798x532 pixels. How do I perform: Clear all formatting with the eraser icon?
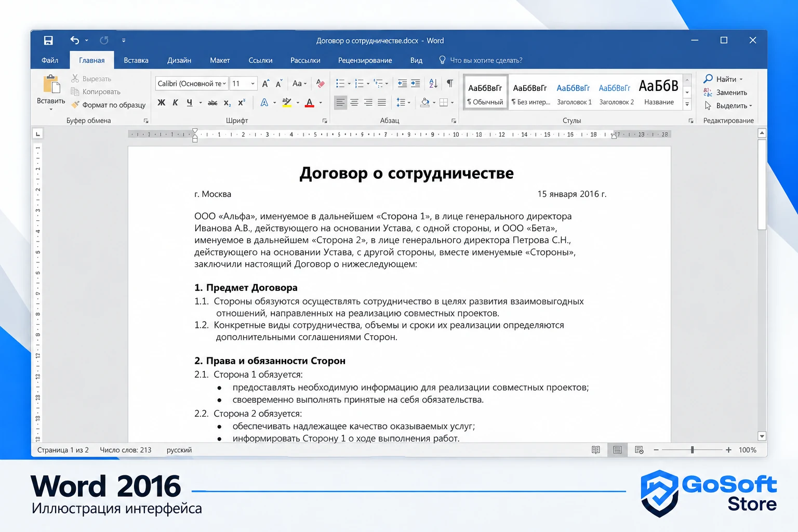(321, 84)
